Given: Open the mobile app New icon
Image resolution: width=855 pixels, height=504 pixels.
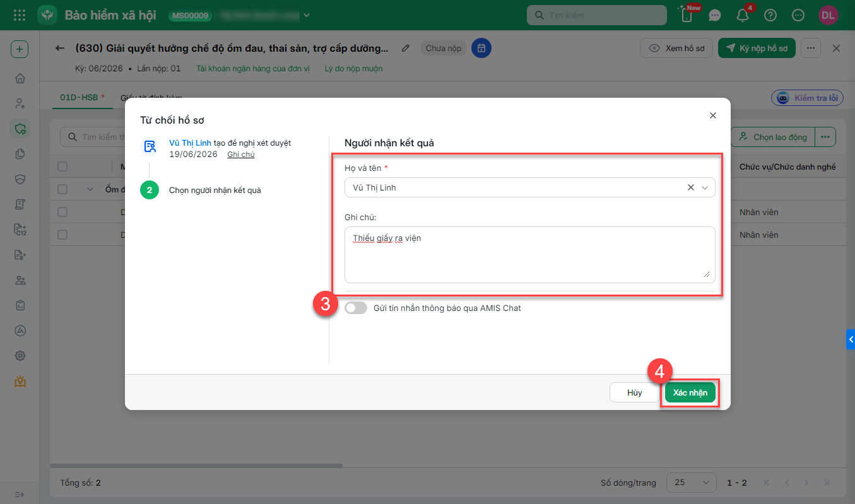Looking at the screenshot, I should tap(687, 15).
